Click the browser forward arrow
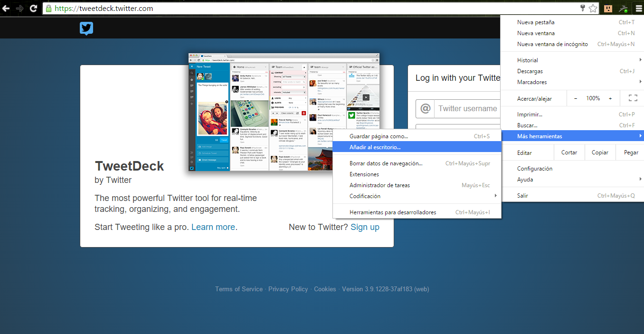This screenshot has width=644, height=334. (20, 9)
